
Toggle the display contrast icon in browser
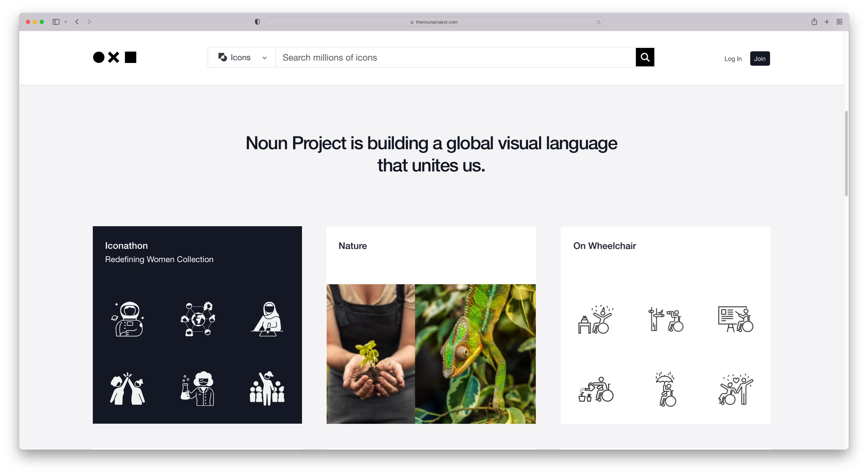pyautogui.click(x=257, y=22)
